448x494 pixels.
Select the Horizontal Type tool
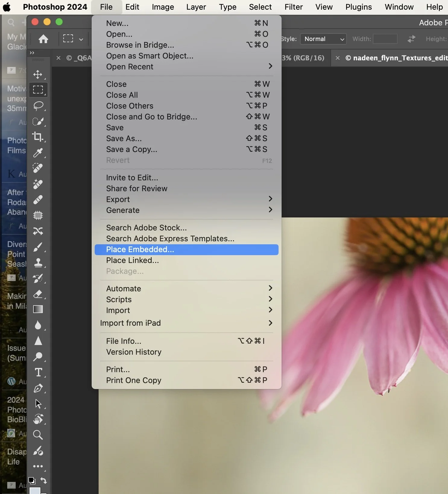38,372
